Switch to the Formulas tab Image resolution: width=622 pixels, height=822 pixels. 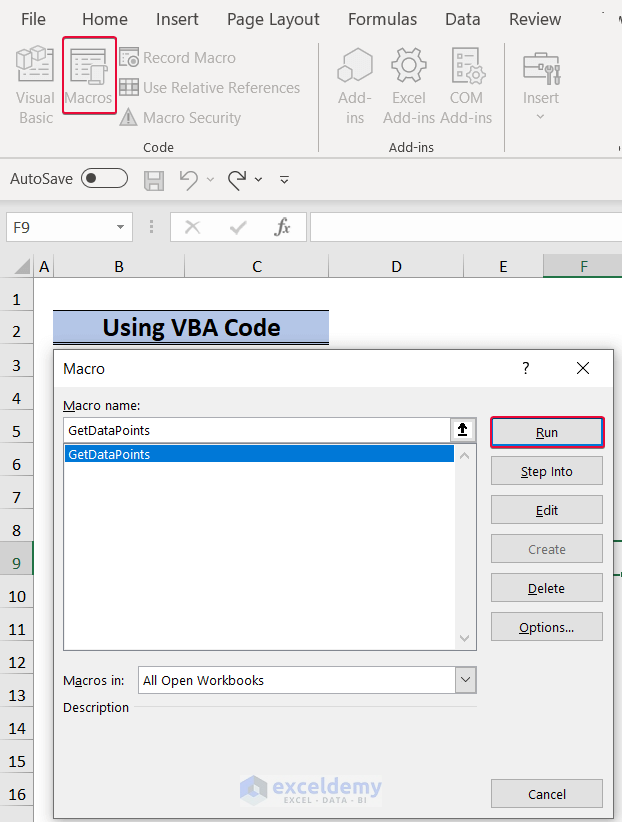tap(382, 19)
